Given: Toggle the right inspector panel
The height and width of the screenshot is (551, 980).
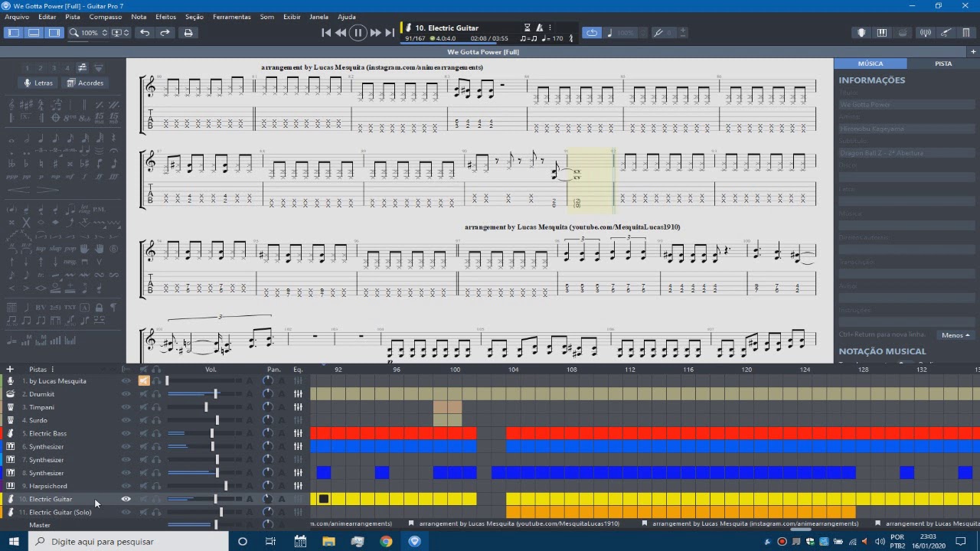Looking at the screenshot, I should [x=54, y=33].
